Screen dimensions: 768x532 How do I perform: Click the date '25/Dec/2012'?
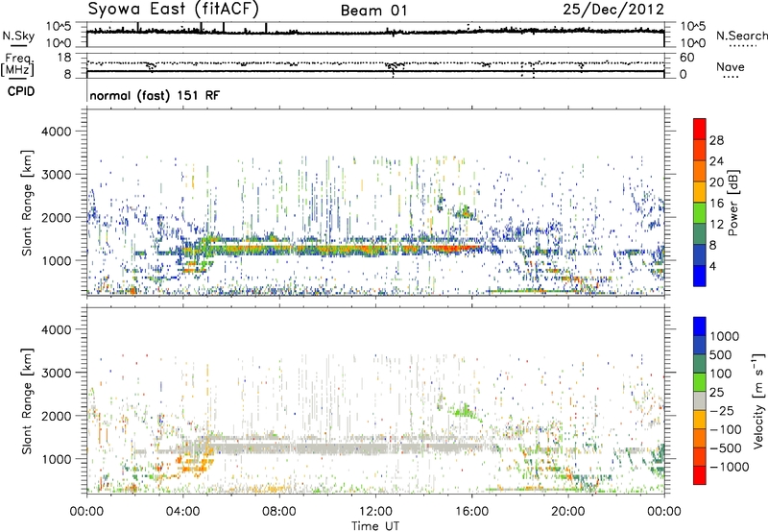pos(613,10)
